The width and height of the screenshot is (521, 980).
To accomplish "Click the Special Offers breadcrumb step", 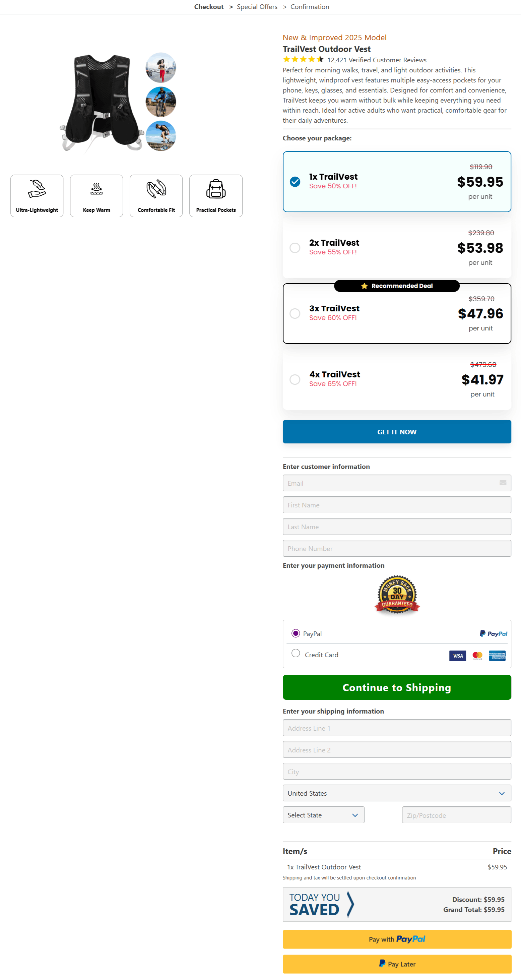I will (x=257, y=6).
